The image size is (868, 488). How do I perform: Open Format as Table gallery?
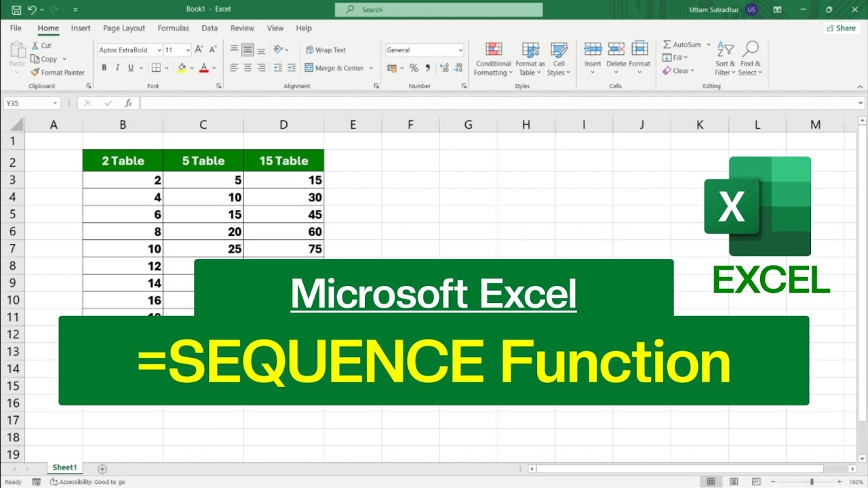530,59
